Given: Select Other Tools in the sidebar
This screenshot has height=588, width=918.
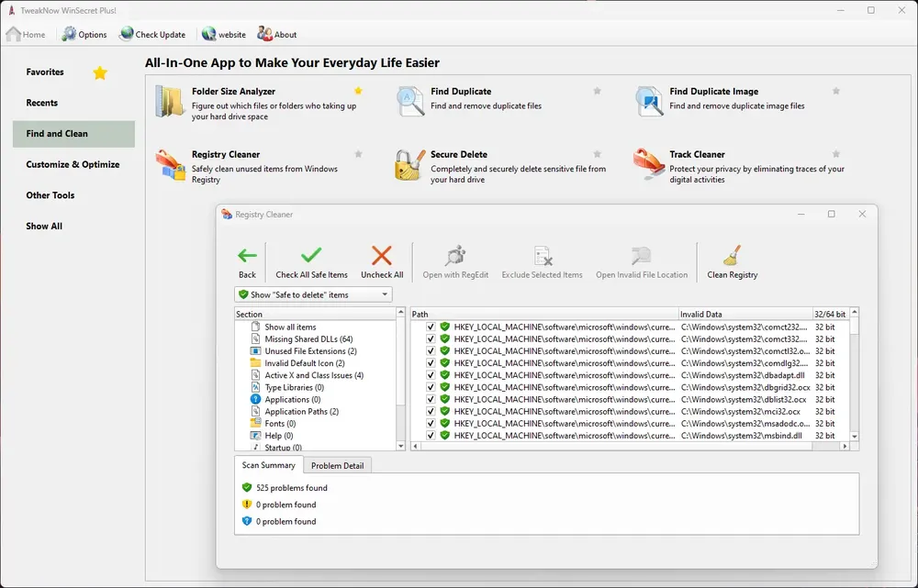Looking at the screenshot, I should click(x=73, y=195).
